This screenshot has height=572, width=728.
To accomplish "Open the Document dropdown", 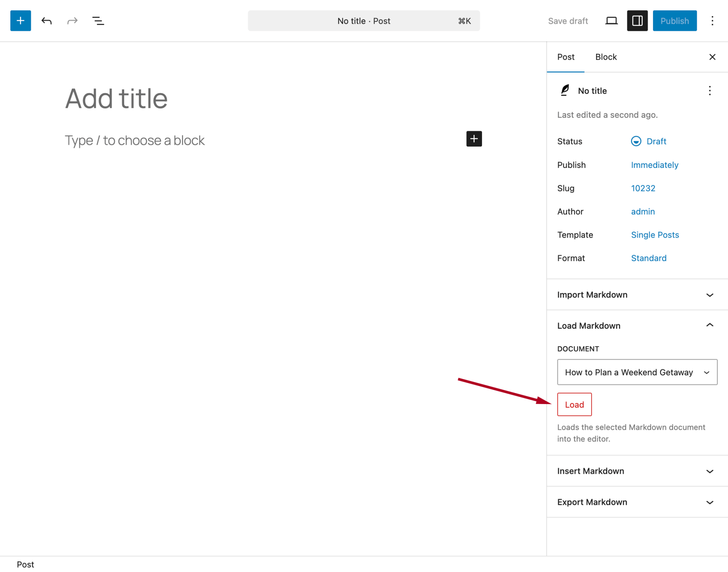I will pos(637,372).
